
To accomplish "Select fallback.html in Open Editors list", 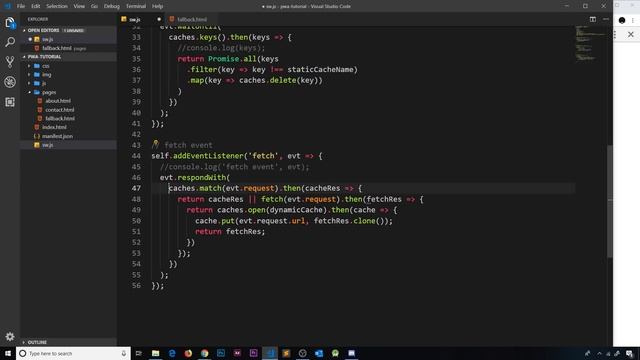I will click(57, 48).
